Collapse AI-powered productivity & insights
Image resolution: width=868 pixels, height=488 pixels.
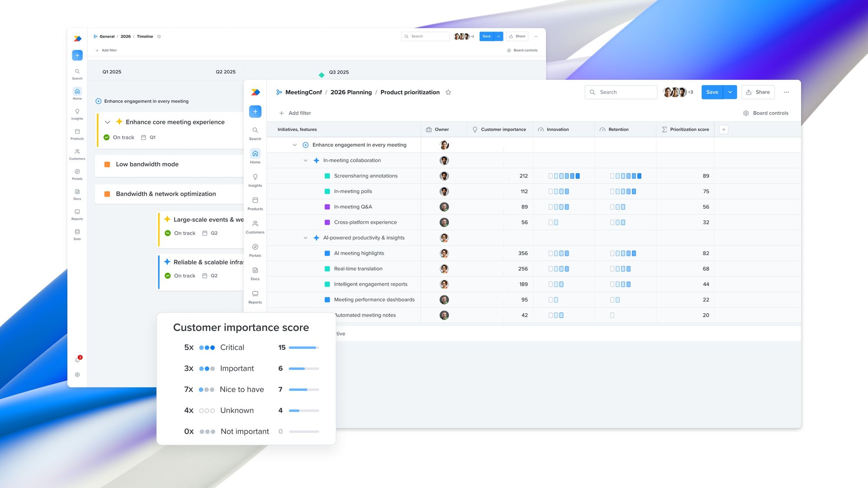coord(305,238)
